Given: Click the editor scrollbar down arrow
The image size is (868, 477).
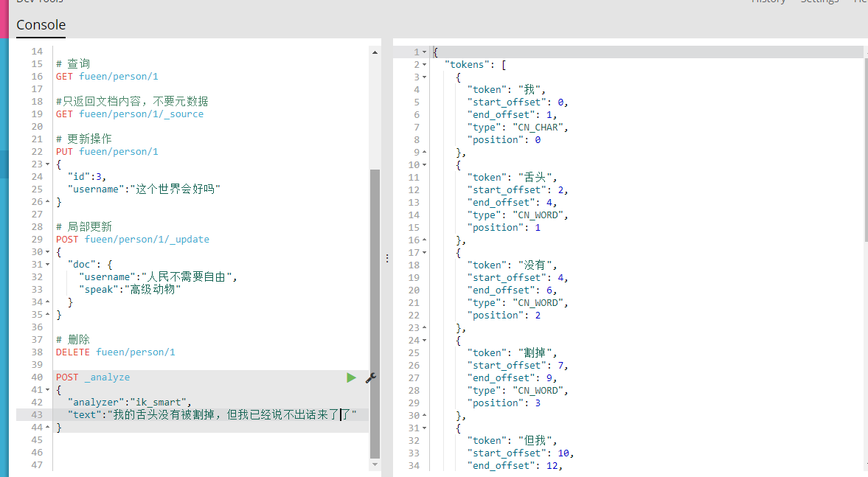Looking at the screenshot, I should pyautogui.click(x=375, y=464).
